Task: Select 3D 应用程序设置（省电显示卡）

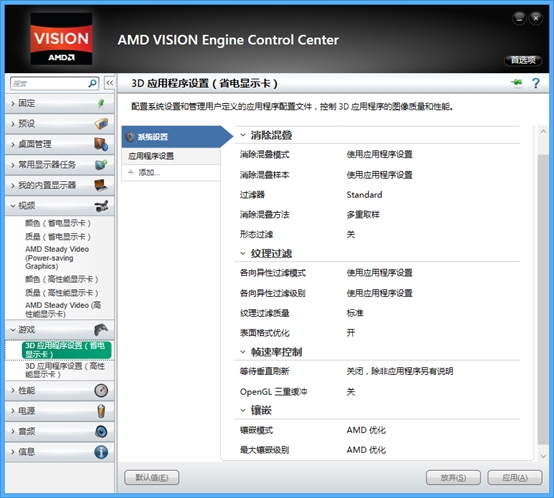Action: click(66, 350)
